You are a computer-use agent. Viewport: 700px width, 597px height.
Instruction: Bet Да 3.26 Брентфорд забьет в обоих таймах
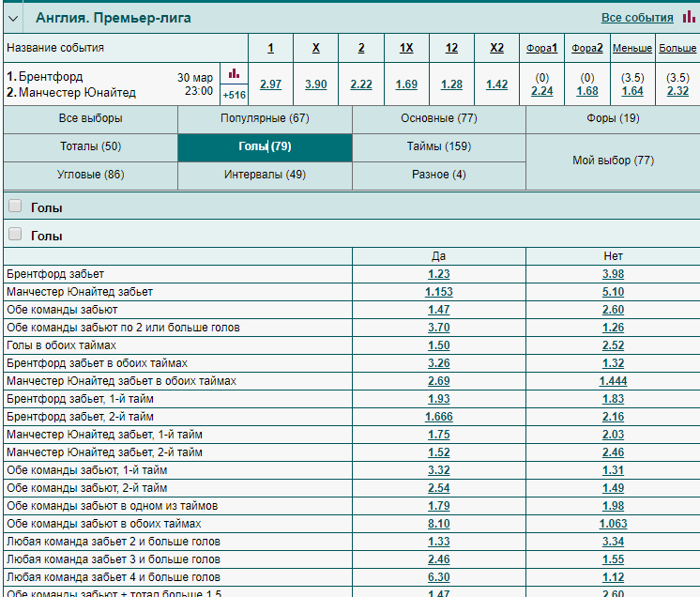439,363
